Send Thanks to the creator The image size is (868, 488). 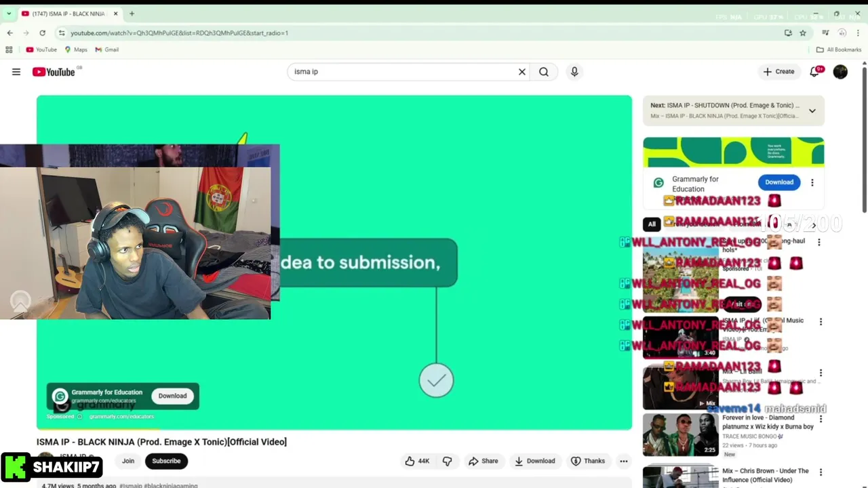click(588, 461)
